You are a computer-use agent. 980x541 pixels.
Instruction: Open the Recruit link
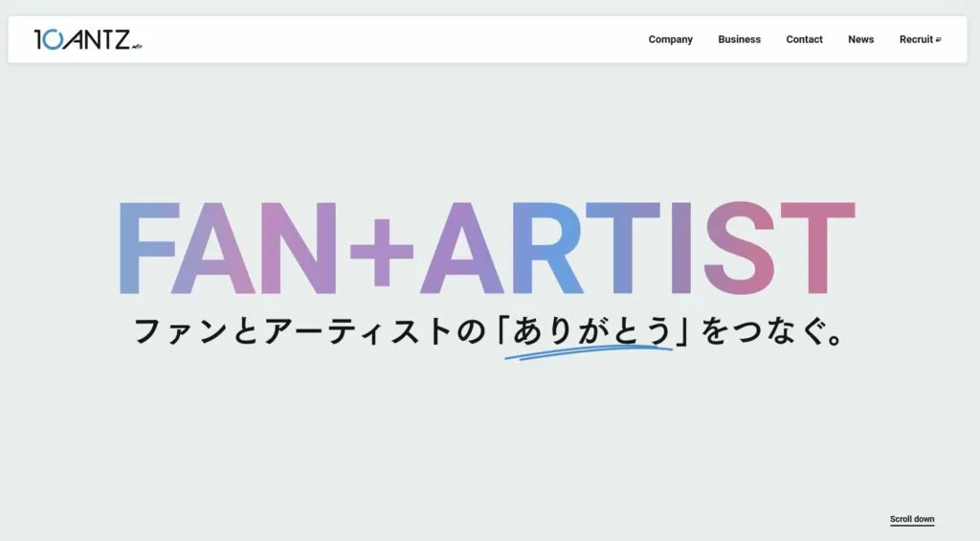916,39
